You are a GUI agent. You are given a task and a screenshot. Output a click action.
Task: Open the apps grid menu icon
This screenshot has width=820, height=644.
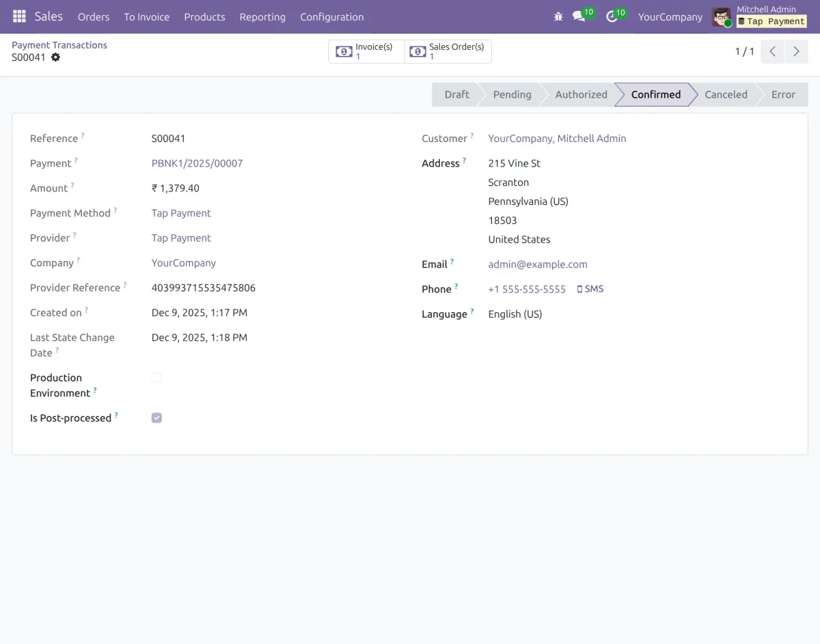tap(18, 16)
